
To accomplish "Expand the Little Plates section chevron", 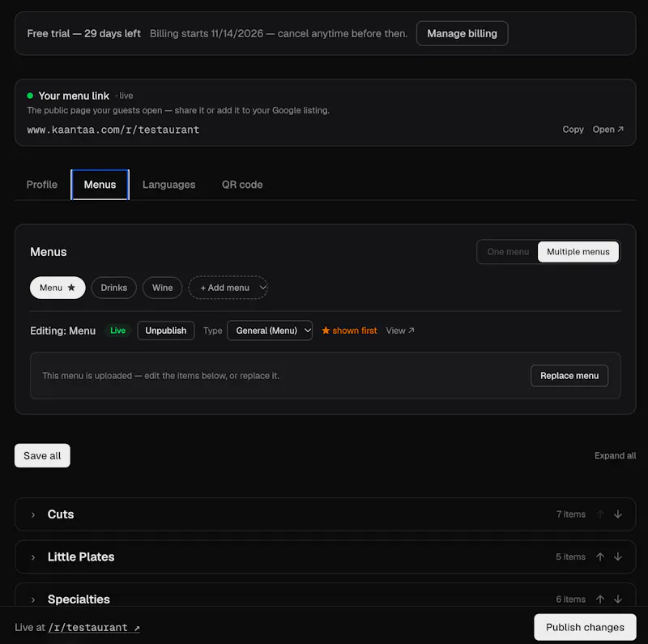I will pos(33,557).
